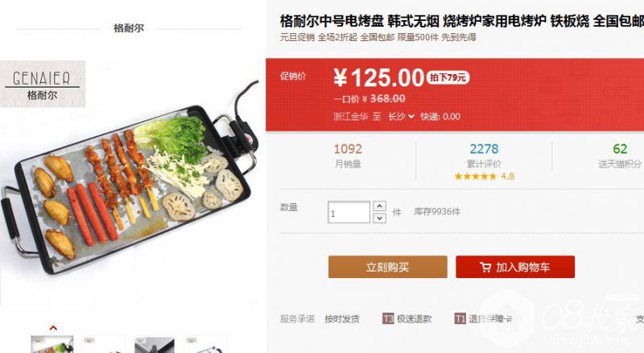The height and width of the screenshot is (353, 644).
Task: Open the 长沙 destination city dropdown
Action: click(401, 116)
